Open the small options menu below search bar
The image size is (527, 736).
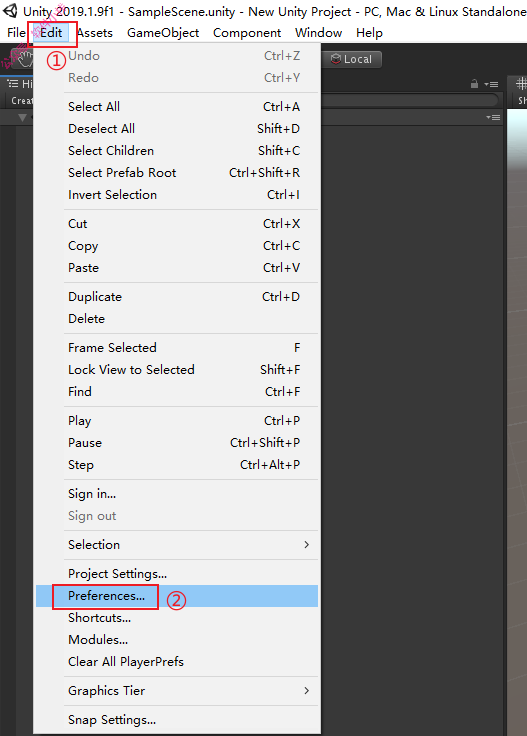coord(493,117)
